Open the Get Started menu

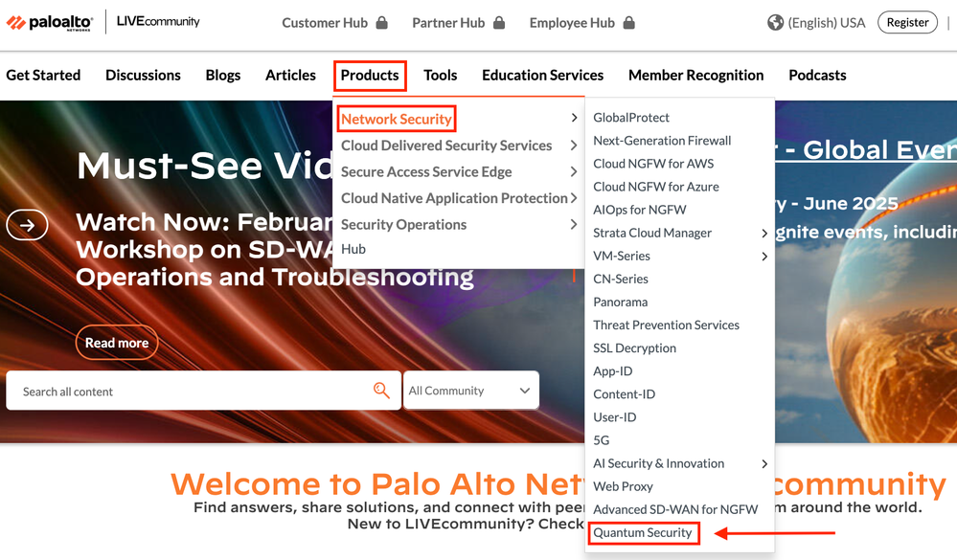point(43,75)
